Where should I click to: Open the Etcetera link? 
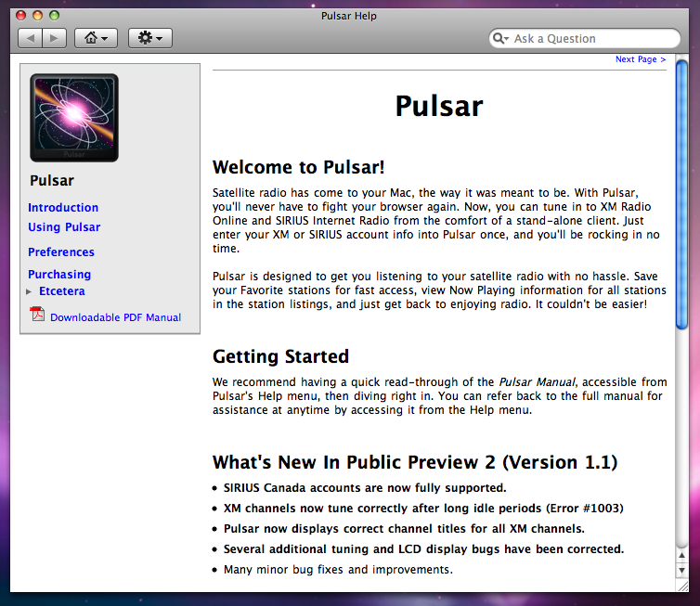(62, 291)
